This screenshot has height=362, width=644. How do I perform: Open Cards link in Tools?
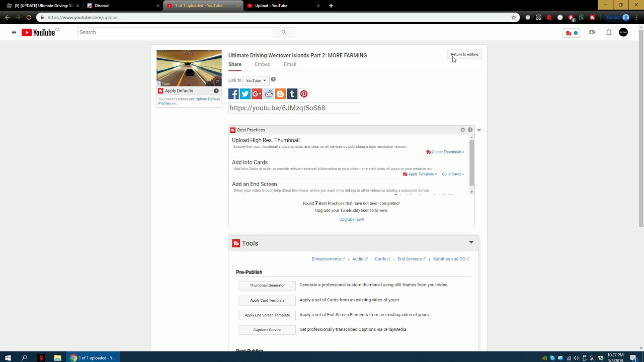[382, 259]
